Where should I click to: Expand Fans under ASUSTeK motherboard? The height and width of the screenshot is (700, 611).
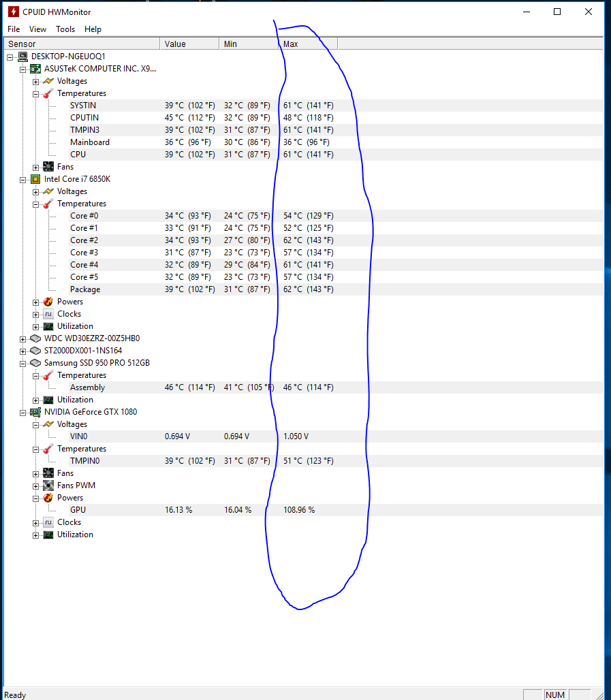pyautogui.click(x=35, y=168)
